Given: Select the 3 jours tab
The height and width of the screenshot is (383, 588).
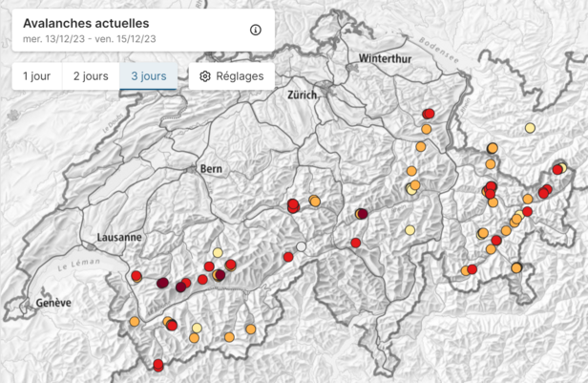Looking at the screenshot, I should click(147, 76).
